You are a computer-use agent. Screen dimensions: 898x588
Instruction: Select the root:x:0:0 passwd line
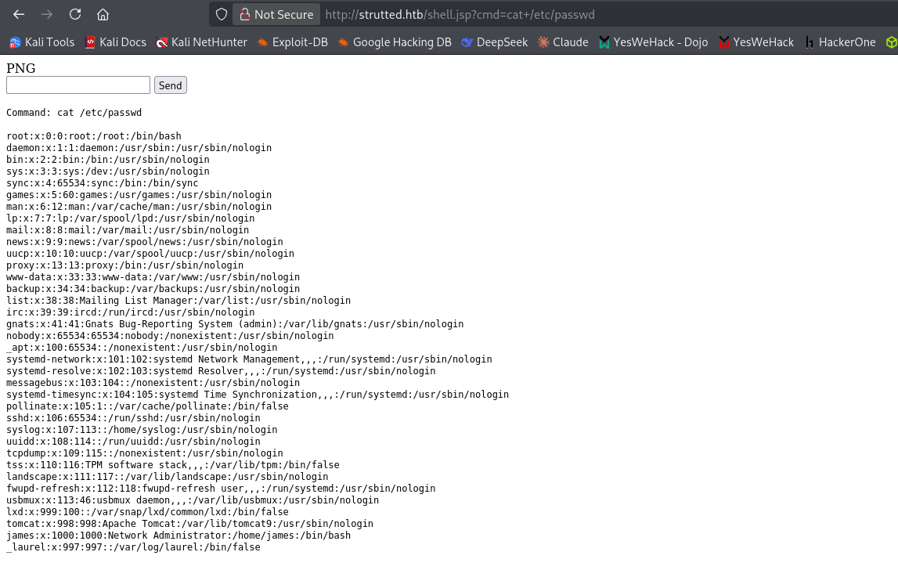tap(94, 136)
